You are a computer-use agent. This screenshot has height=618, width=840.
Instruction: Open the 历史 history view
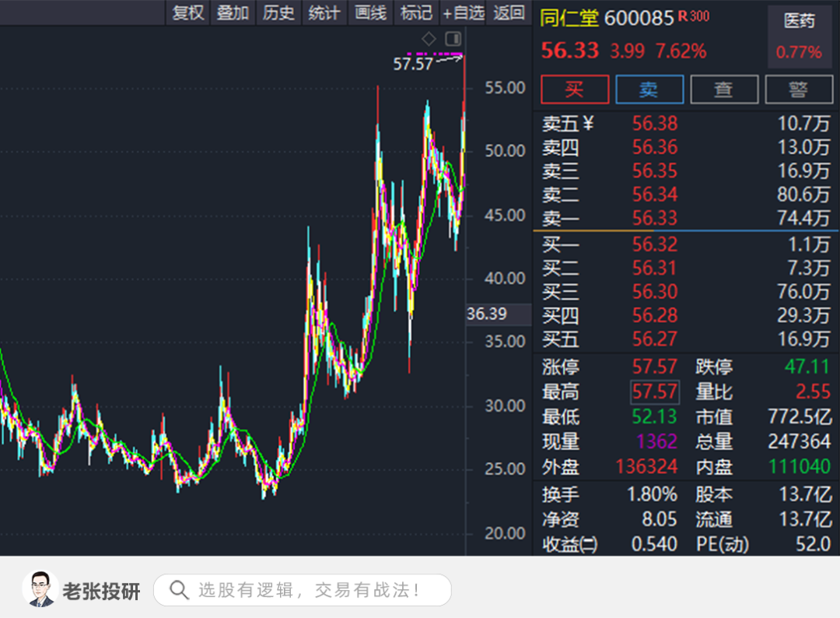point(278,12)
